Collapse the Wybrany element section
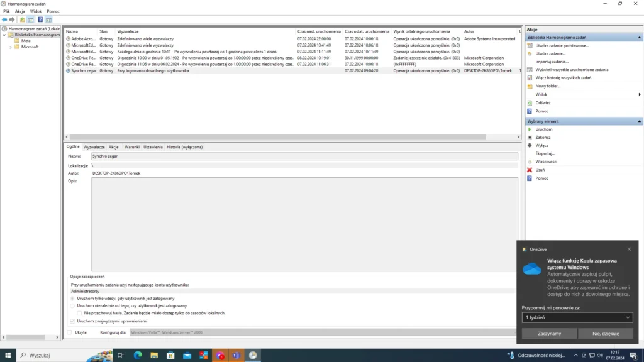The height and width of the screenshot is (362, 644). point(640,121)
